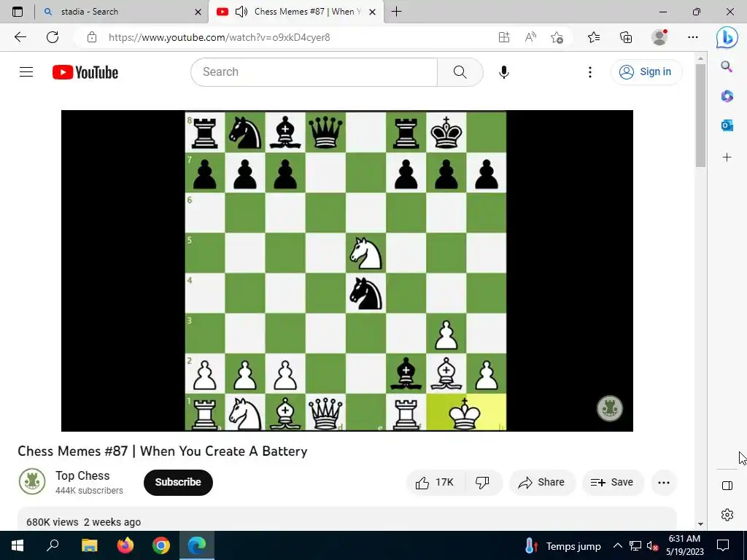Launch Google Chrome from taskbar
The image size is (747, 560).
pos(161,545)
